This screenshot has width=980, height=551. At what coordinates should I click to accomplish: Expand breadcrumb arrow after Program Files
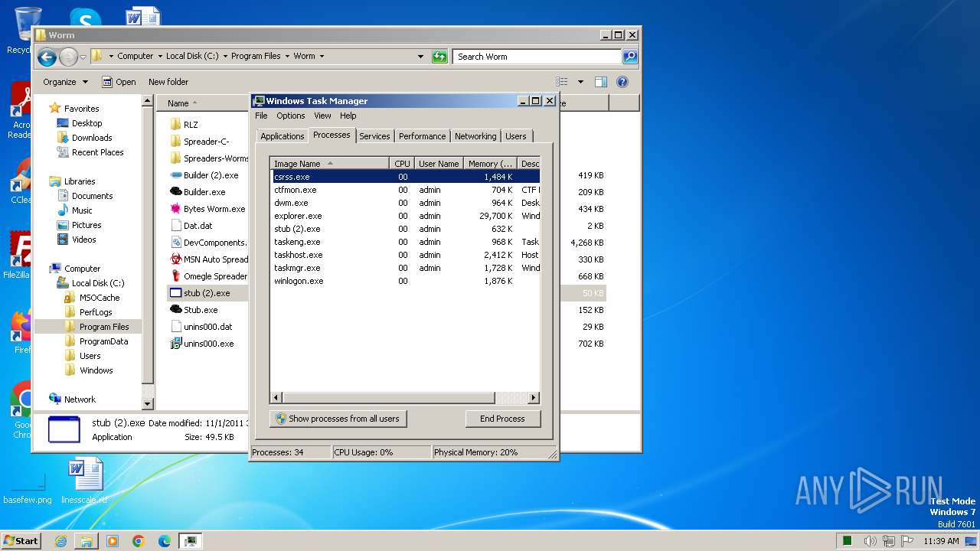pyautogui.click(x=287, y=57)
